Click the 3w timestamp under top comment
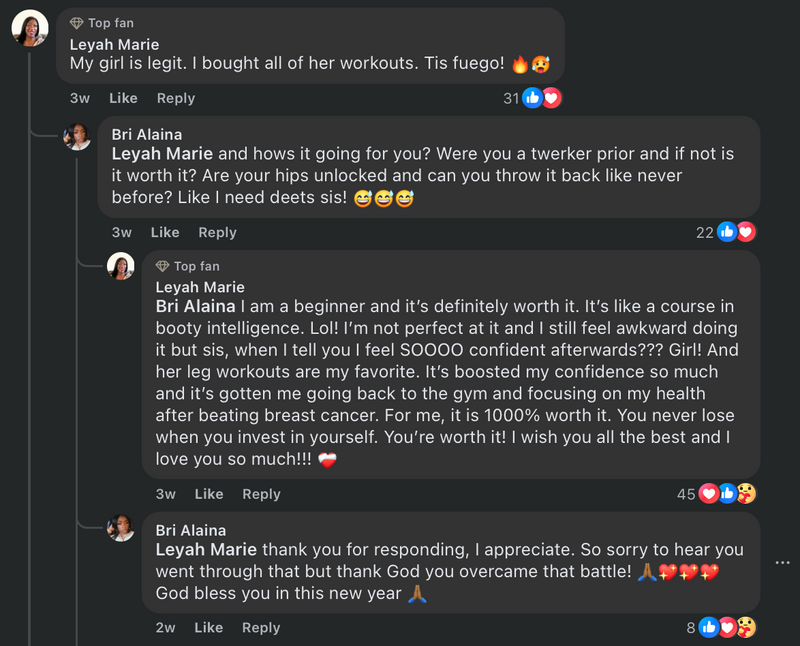The width and height of the screenshot is (800, 646). (80, 98)
